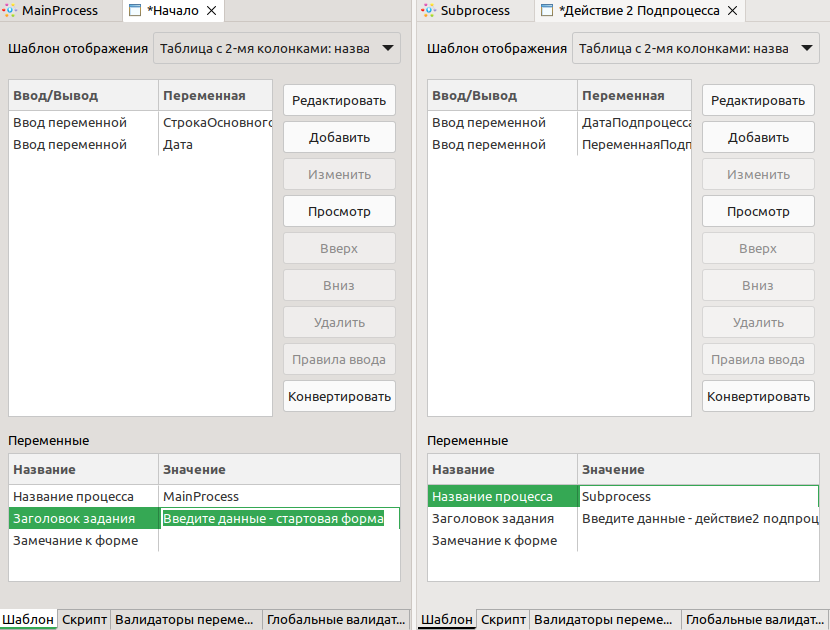Click right Добавить button
Screen dimensions: 830x630
point(758,137)
